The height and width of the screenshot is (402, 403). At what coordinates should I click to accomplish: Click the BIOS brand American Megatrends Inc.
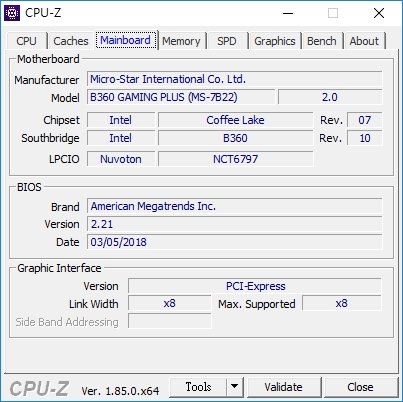(x=235, y=206)
